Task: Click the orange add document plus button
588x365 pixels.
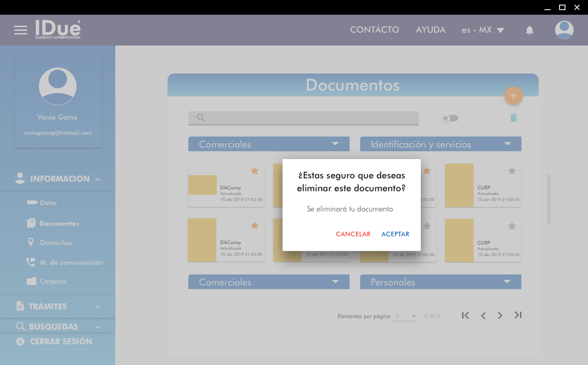Action: coord(513,96)
